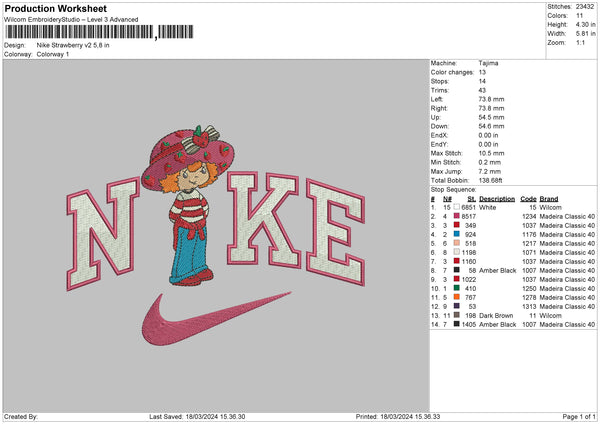Click the stitch count '6851' in row 1
Image resolution: width=600 pixels, height=424 pixels.
click(469, 207)
